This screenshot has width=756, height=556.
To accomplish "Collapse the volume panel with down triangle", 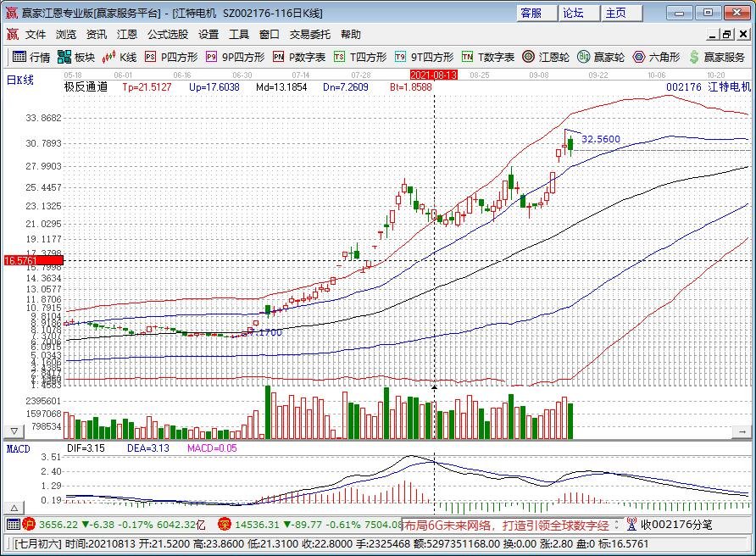I will tap(14, 431).
